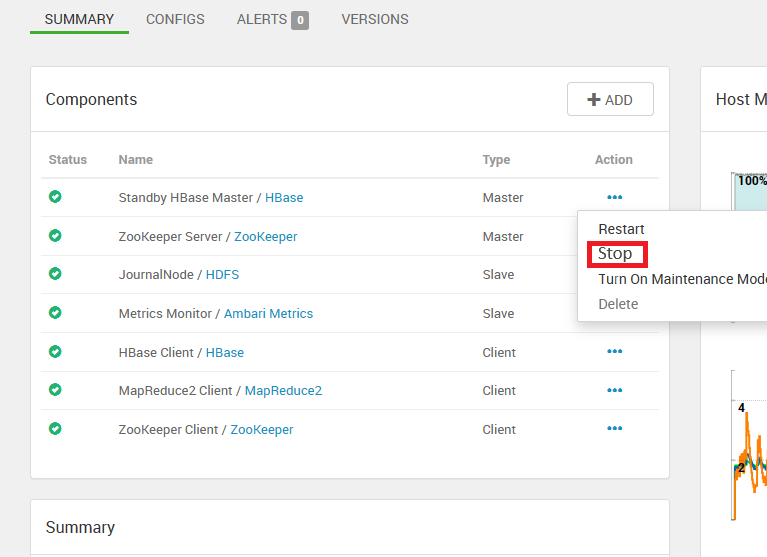Click the ZooKeeper Client status icon
This screenshot has width=767, height=557.
[55, 429]
